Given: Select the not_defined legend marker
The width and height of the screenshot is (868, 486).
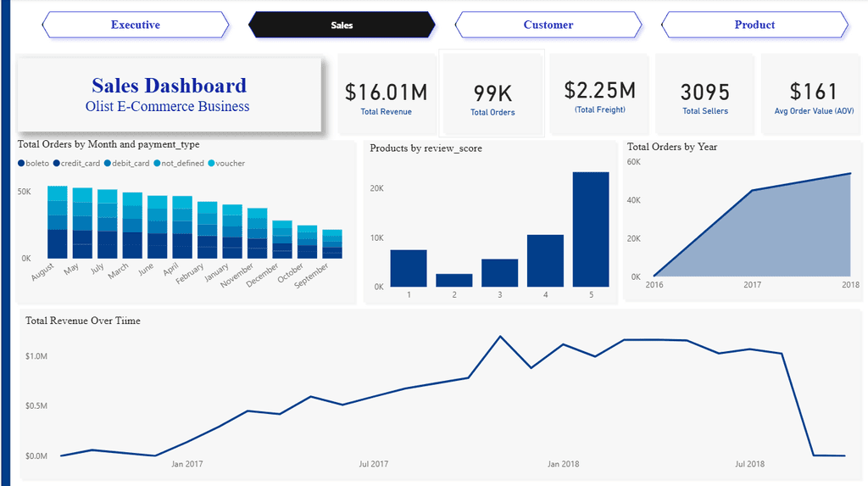Looking at the screenshot, I should (x=157, y=164).
